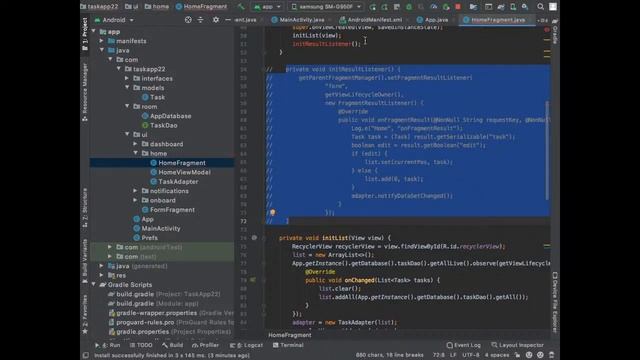This screenshot has width=640, height=360.
Task: Open the Terminal tool window
Action: 288,345
